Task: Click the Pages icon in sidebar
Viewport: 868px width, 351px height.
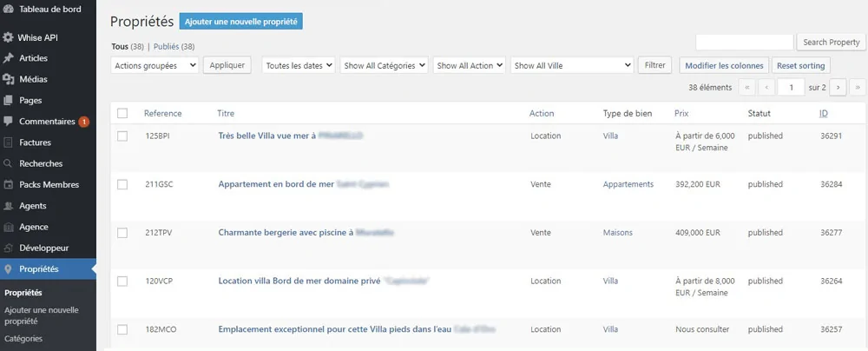Action: click(8, 100)
